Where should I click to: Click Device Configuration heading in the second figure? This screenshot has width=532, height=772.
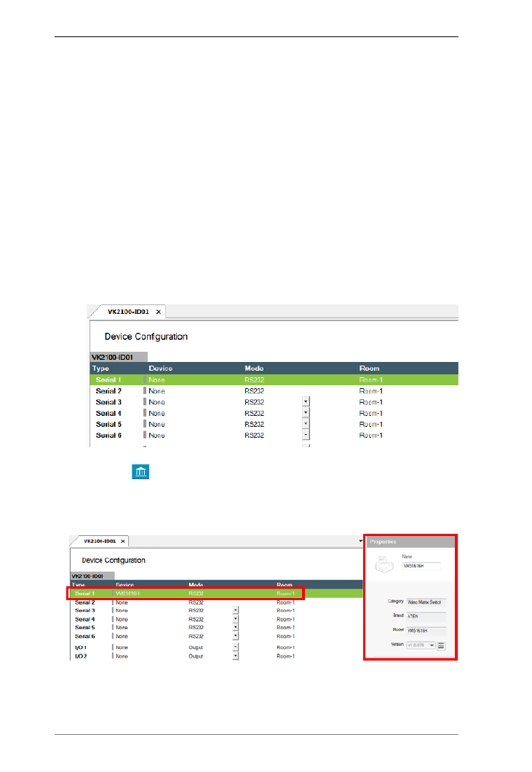114,560
